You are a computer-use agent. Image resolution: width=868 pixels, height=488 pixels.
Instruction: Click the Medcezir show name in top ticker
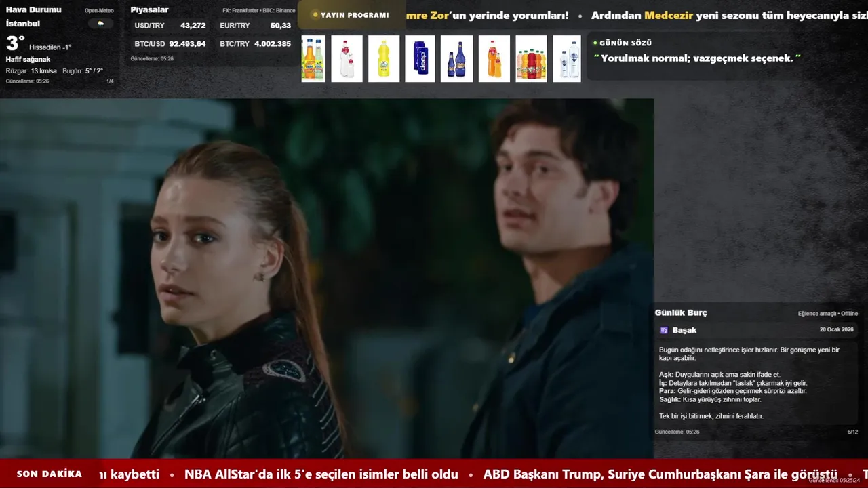tap(669, 16)
